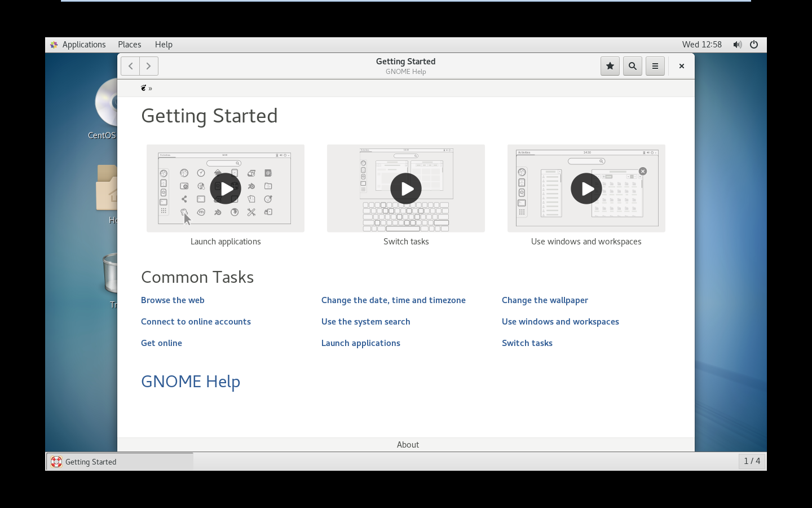Open search with the magnifier icon
This screenshot has width=812, height=508.
click(632, 66)
